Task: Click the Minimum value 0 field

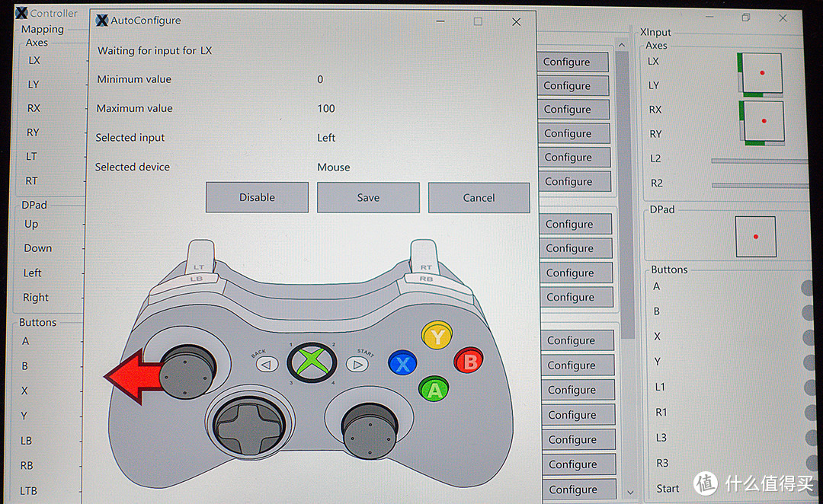Action: click(320, 79)
